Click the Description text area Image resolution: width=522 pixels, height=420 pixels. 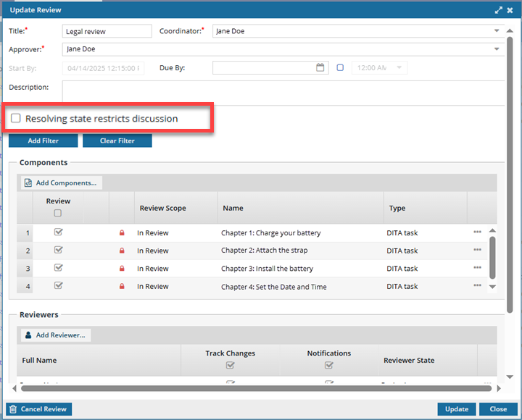coord(283,93)
